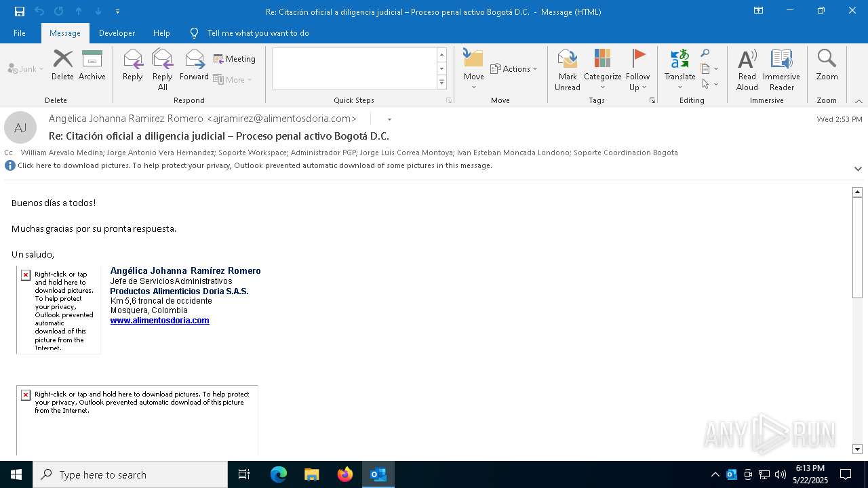The width and height of the screenshot is (868, 488).
Task: Click Cc recipient Administrador PGP
Action: [323, 152]
